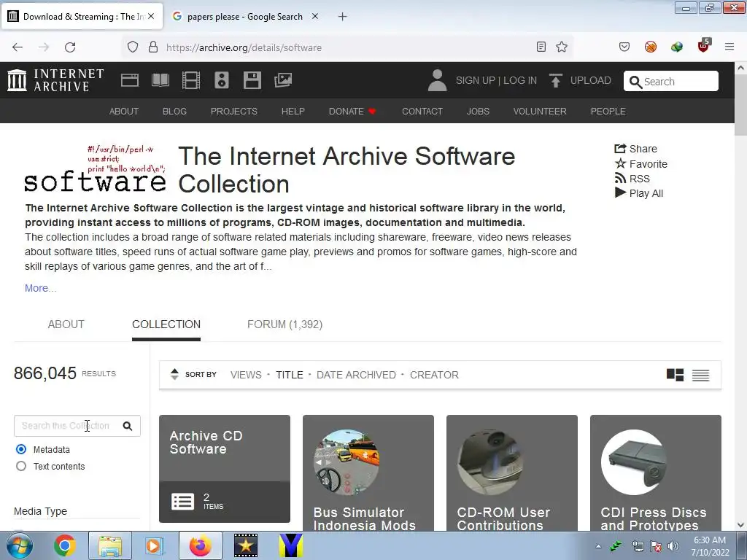Switch to tile grid view
Viewport: 747px width, 560px height.
pos(675,375)
